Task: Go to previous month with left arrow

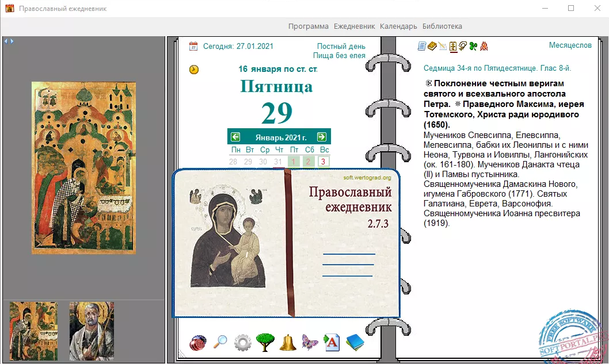Action: pyautogui.click(x=235, y=137)
